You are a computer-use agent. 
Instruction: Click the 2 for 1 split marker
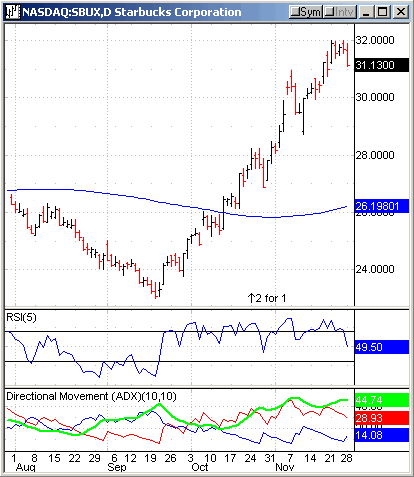(267, 298)
